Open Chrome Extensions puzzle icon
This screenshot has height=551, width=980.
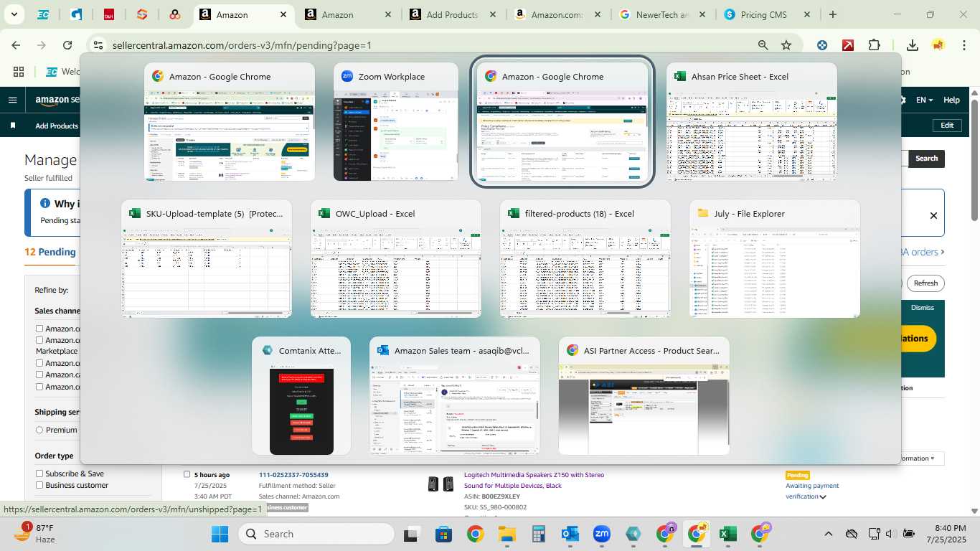[874, 45]
